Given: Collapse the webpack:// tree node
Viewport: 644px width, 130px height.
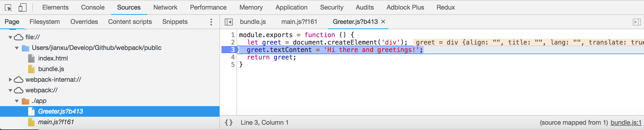Looking at the screenshot, I should (x=10, y=90).
